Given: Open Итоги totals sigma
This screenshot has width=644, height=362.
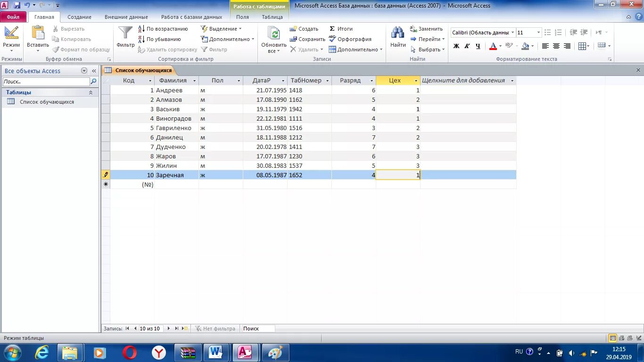Looking at the screenshot, I should coord(341,29).
